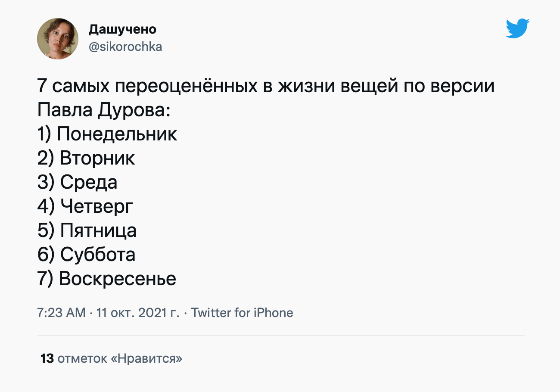Open the @sikorochka handle link
The width and height of the screenshot is (560, 392).
[x=125, y=47]
